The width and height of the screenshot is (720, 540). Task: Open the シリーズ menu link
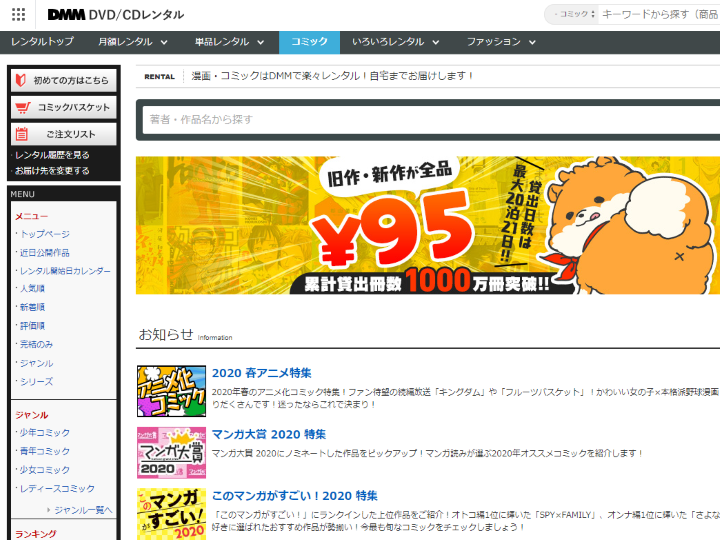[x=36, y=382]
